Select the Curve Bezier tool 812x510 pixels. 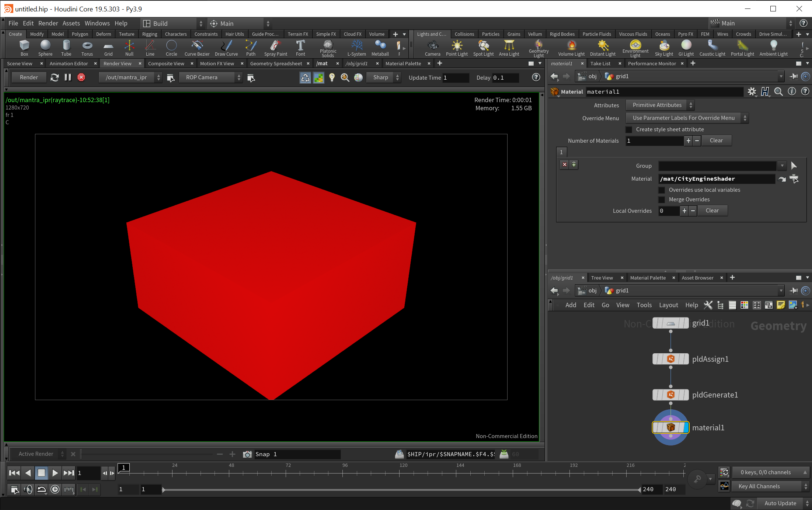(197, 48)
